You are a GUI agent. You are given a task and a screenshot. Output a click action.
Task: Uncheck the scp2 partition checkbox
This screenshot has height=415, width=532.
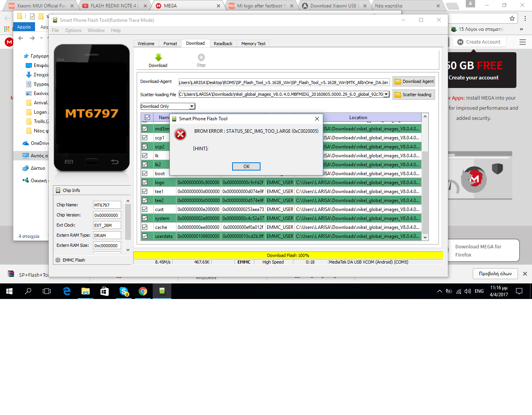144,147
